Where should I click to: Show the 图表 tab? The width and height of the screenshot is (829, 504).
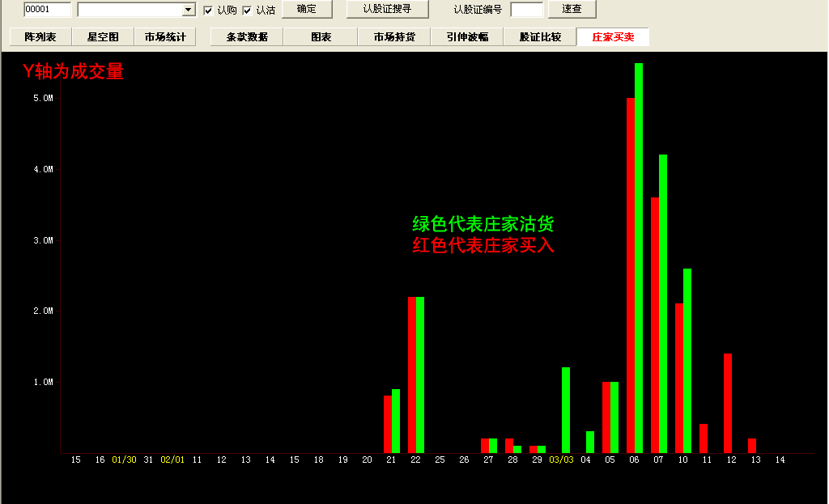pos(321,37)
